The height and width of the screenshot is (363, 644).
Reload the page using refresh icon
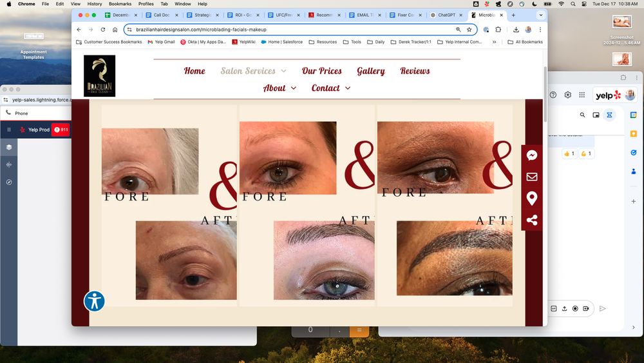coord(103,30)
